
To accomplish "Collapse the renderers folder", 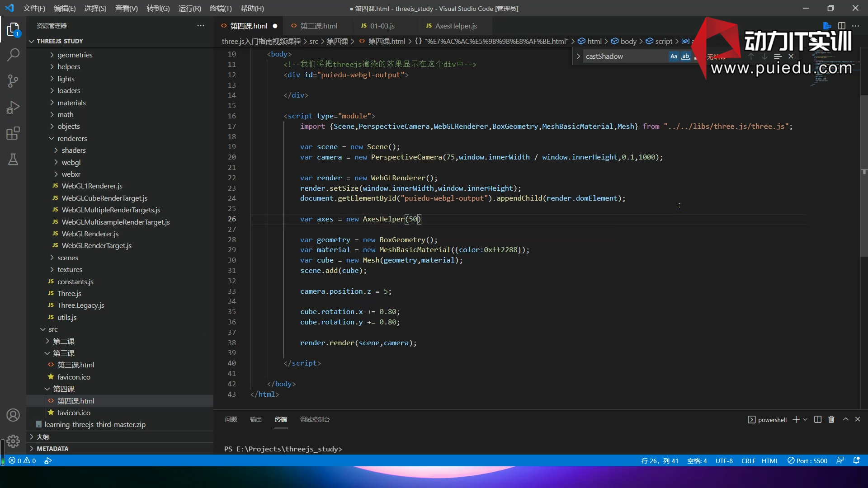I will tap(72, 138).
